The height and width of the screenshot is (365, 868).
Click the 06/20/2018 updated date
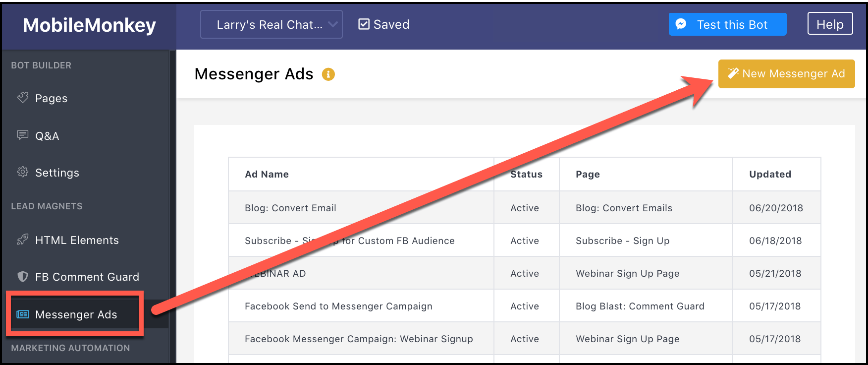tap(776, 208)
